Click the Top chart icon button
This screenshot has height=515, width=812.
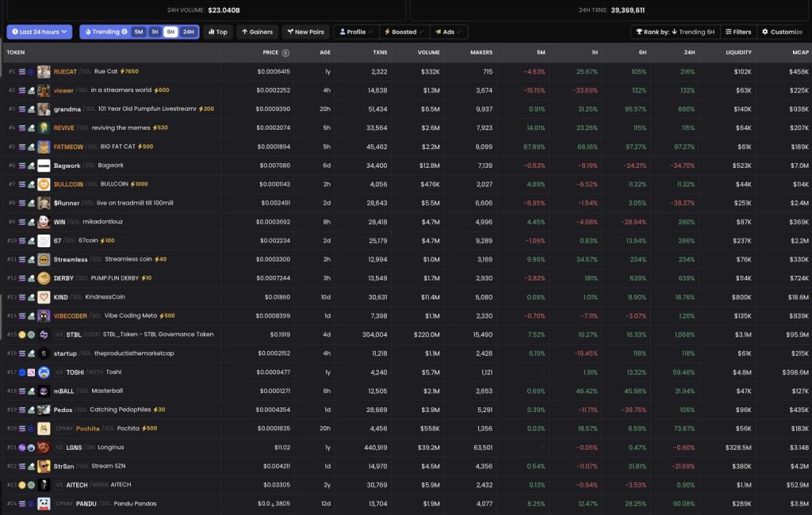pyautogui.click(x=213, y=32)
